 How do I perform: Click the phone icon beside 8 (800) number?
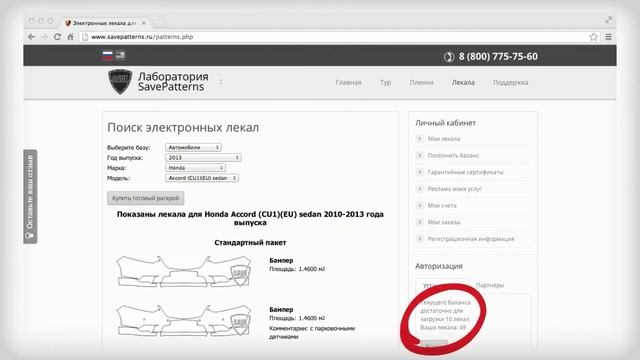(x=449, y=57)
